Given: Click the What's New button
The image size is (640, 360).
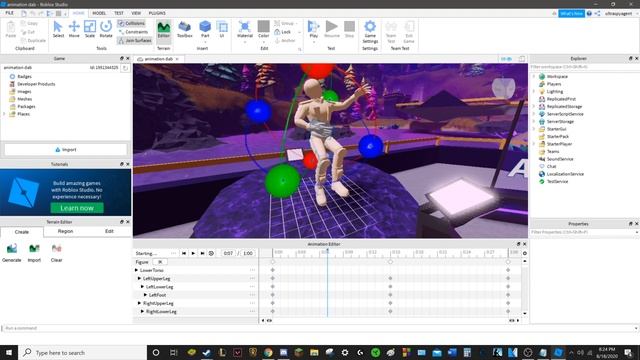Looking at the screenshot, I should (571, 13).
